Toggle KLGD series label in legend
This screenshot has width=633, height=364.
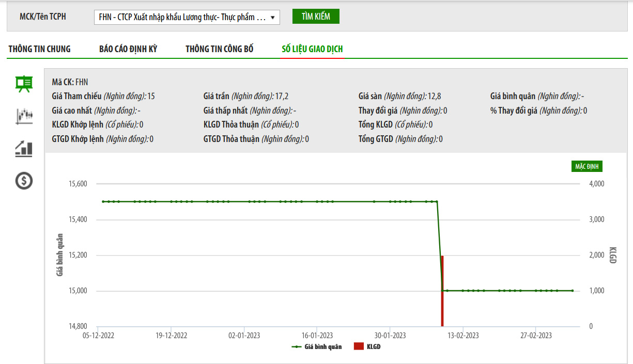[374, 347]
